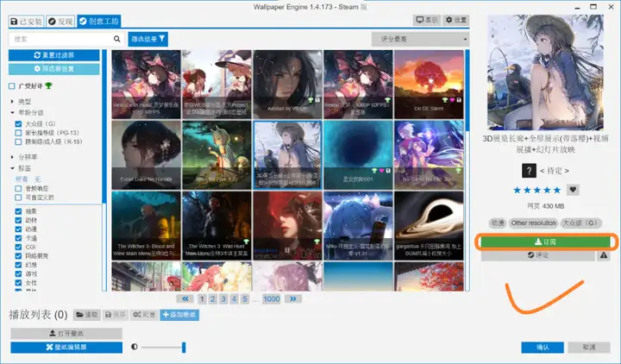
Task: Switch to 创意工坊 tab
Action: coord(99,22)
